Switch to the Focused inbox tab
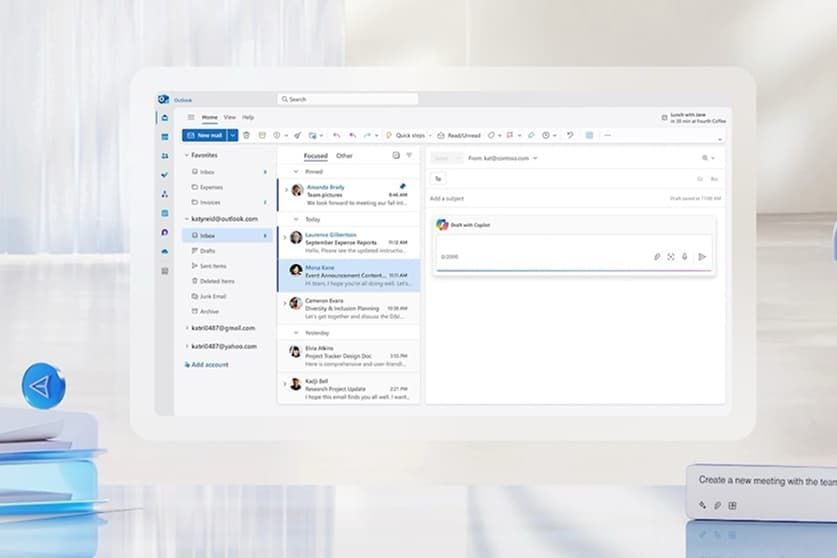 click(x=315, y=156)
